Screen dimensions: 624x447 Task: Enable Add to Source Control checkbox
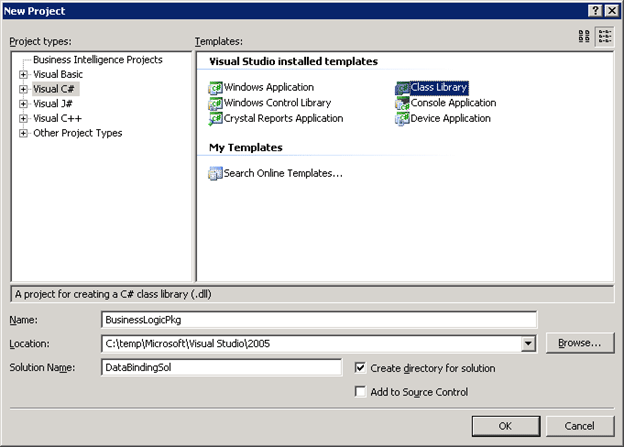(x=360, y=392)
